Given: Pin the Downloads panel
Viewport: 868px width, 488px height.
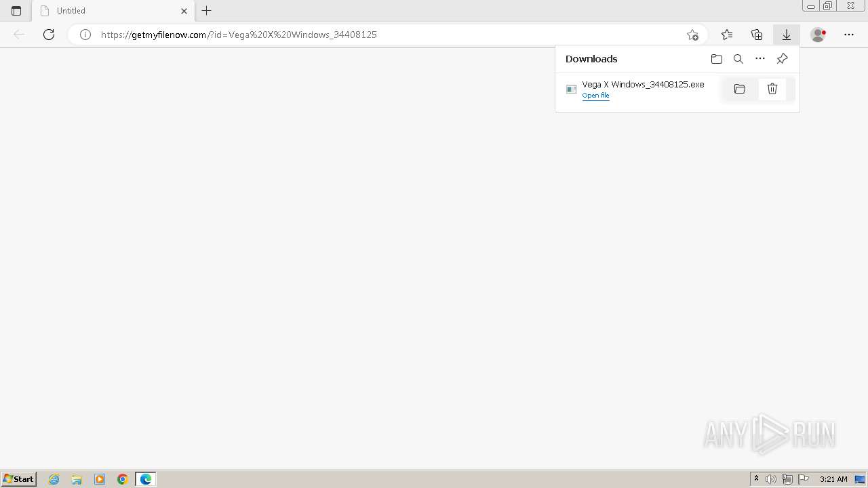Looking at the screenshot, I should point(782,59).
